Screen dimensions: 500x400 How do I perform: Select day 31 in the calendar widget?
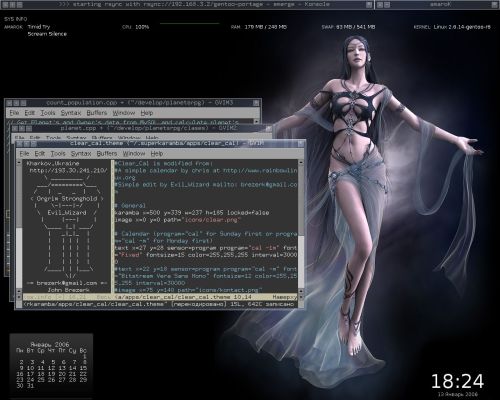[31, 386]
